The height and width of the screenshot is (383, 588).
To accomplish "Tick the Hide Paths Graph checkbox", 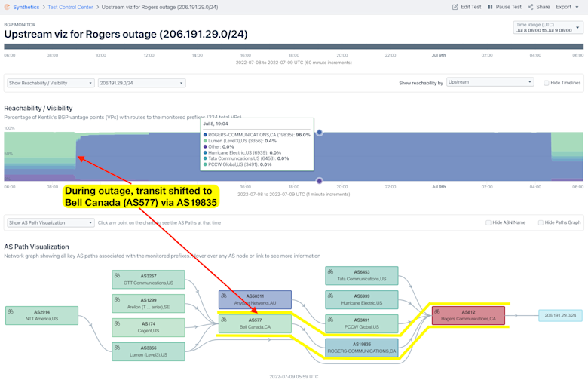I will (541, 223).
